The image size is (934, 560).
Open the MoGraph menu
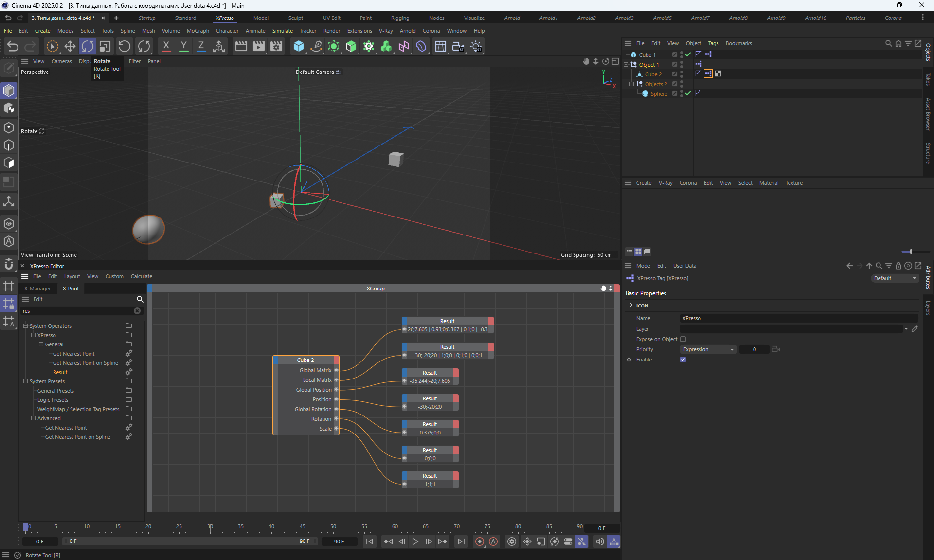click(x=198, y=31)
